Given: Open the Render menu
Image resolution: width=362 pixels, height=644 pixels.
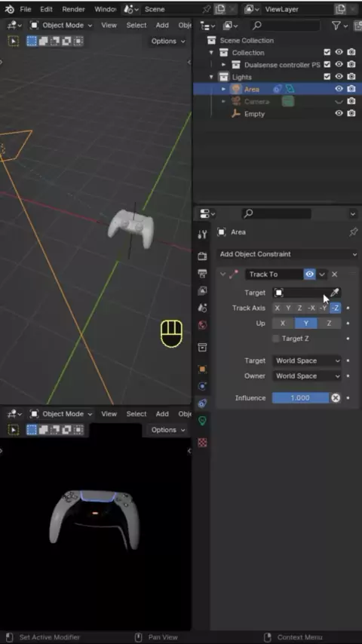Looking at the screenshot, I should click(74, 9).
